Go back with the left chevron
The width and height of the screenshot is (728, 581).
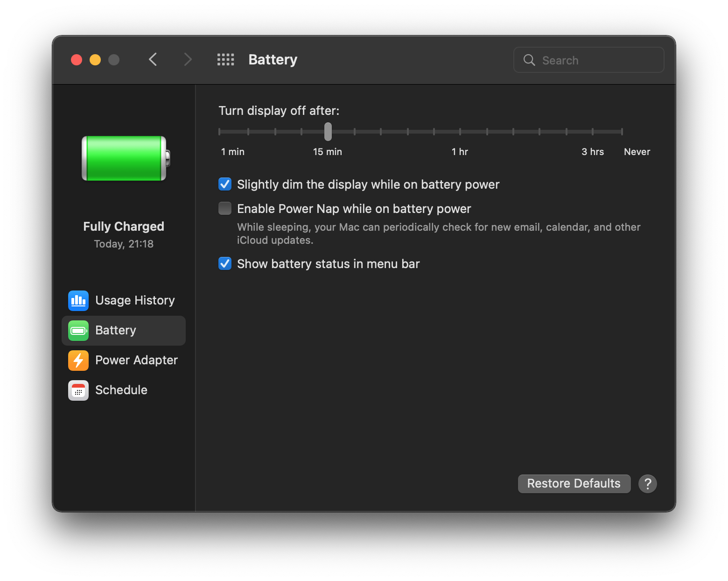point(153,60)
